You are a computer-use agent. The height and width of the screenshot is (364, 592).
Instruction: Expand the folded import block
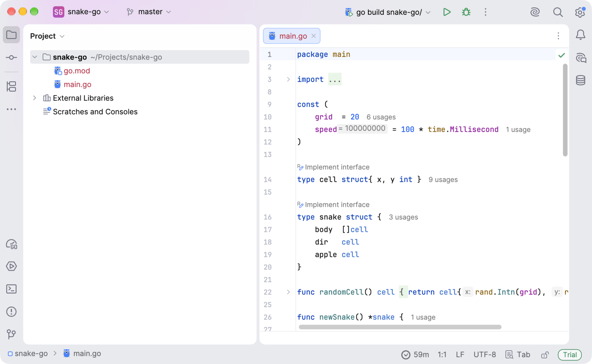[x=288, y=79]
